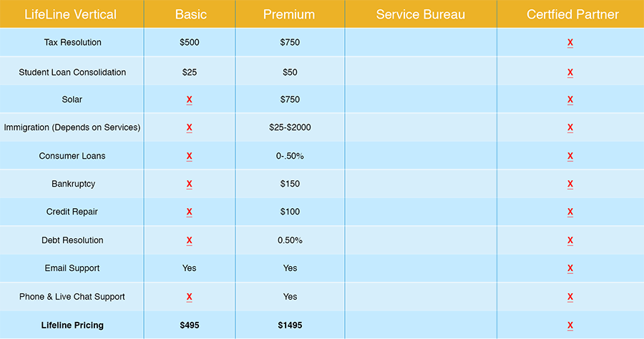Select the Basic column header
644x339 pixels.
coord(190,14)
